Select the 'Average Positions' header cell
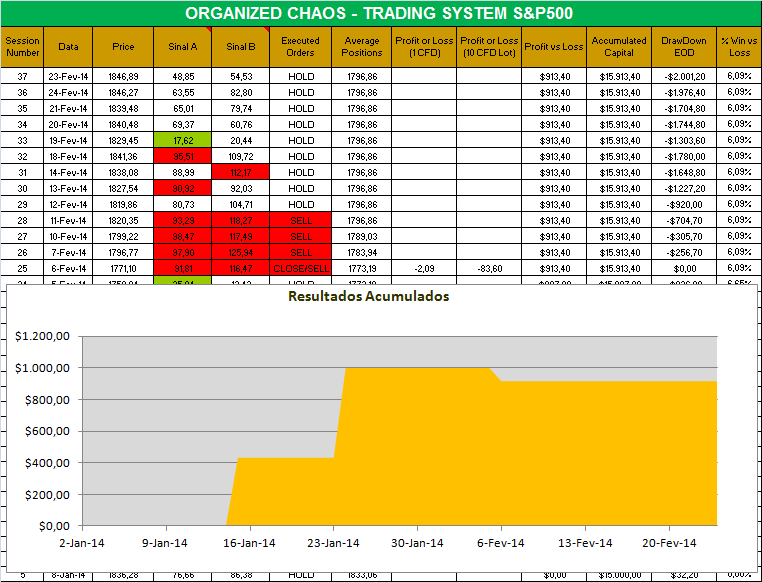The width and height of the screenshot is (762, 582). coord(362,47)
